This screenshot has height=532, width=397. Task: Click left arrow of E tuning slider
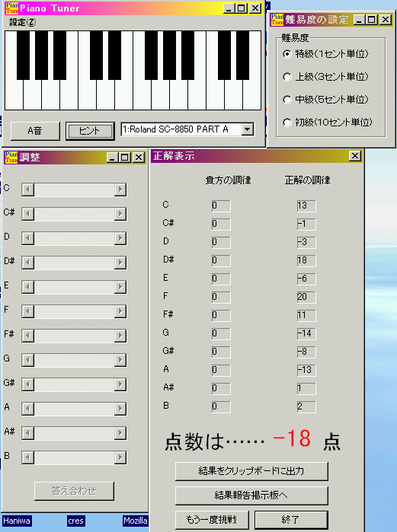(28, 287)
